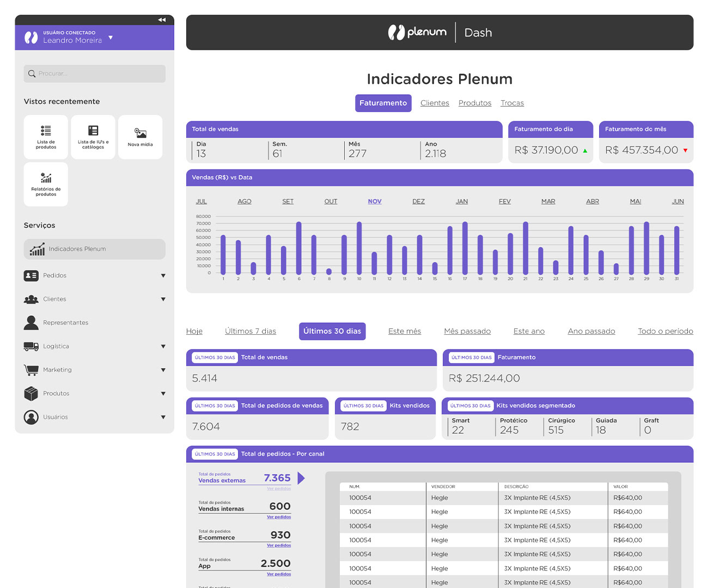
Task: Expand the Leandro Moreira user dropdown
Action: tap(111, 38)
